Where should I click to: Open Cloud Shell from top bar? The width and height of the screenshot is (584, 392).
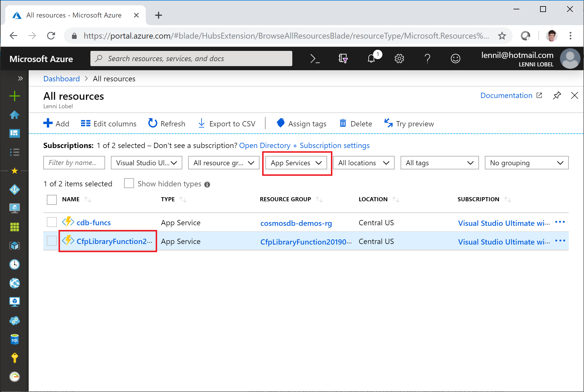[x=315, y=59]
